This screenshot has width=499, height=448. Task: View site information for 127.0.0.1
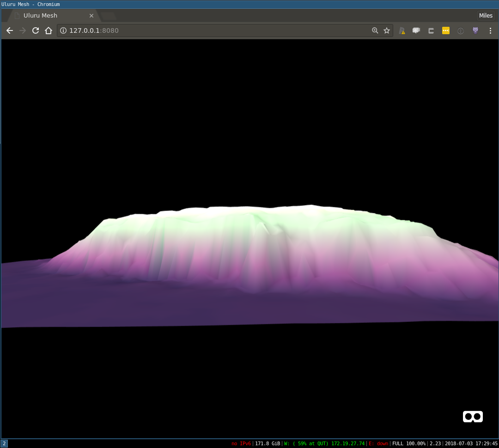(x=63, y=30)
